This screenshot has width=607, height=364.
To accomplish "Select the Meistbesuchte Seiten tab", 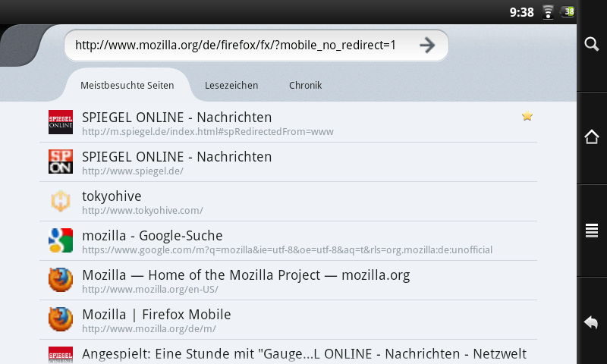I will click(127, 86).
